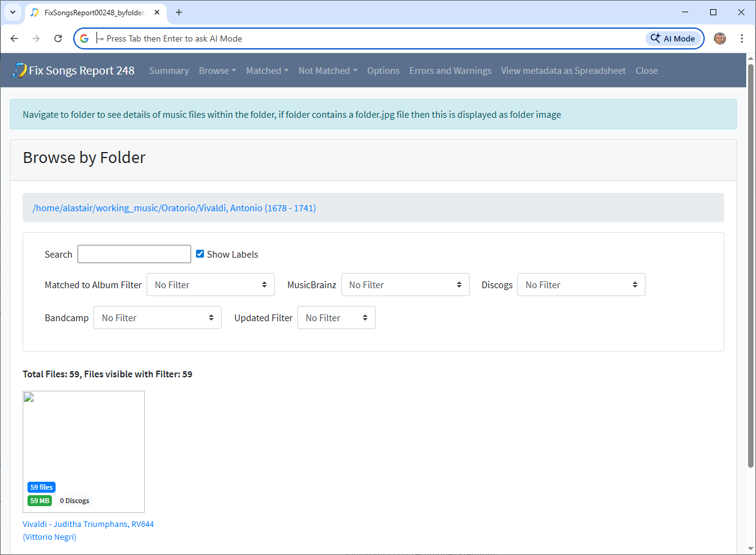Uncheck the Show Labels checkbox
Screen dimensions: 756x555
click(x=200, y=254)
